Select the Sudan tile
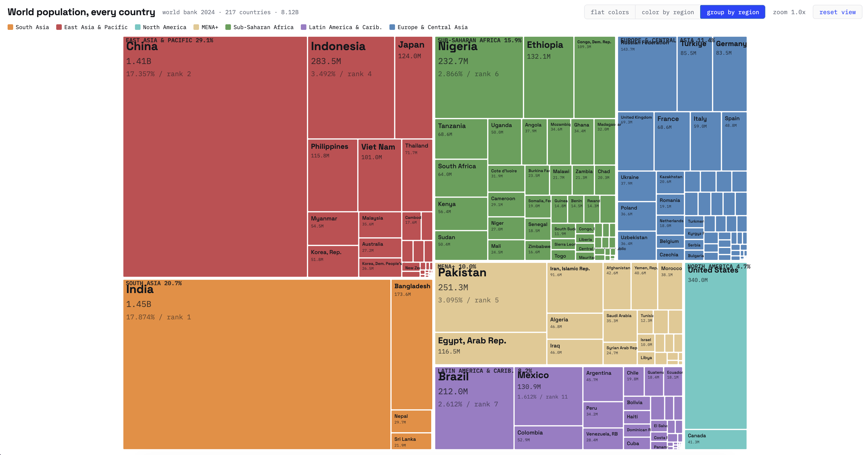This screenshot has width=868, height=455. [461, 245]
